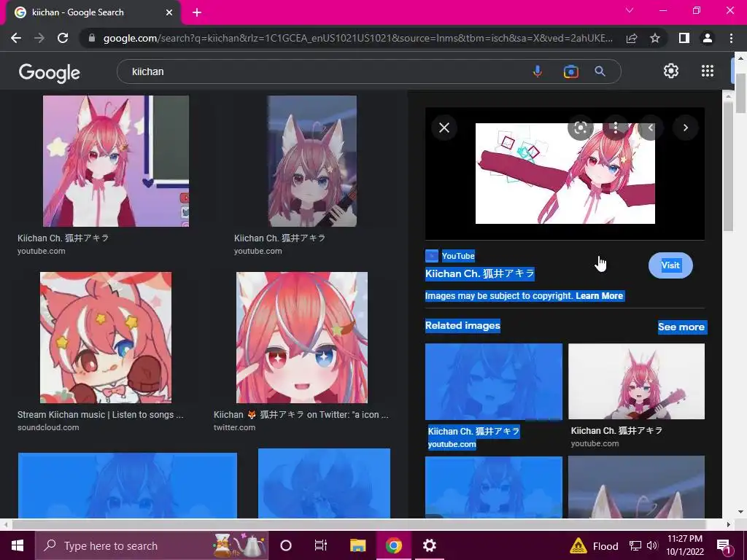This screenshot has width=747, height=560.
Task: Click See more related images
Action: coord(681,327)
